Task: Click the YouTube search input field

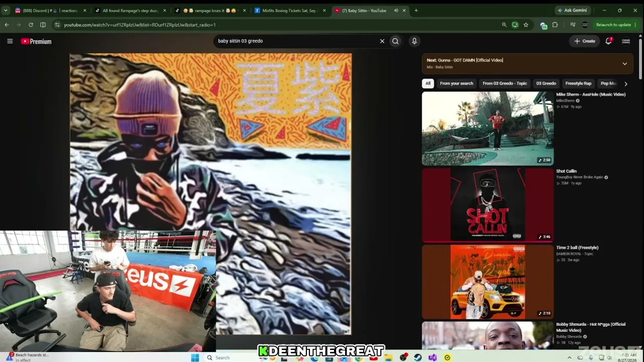Action: coord(297,41)
